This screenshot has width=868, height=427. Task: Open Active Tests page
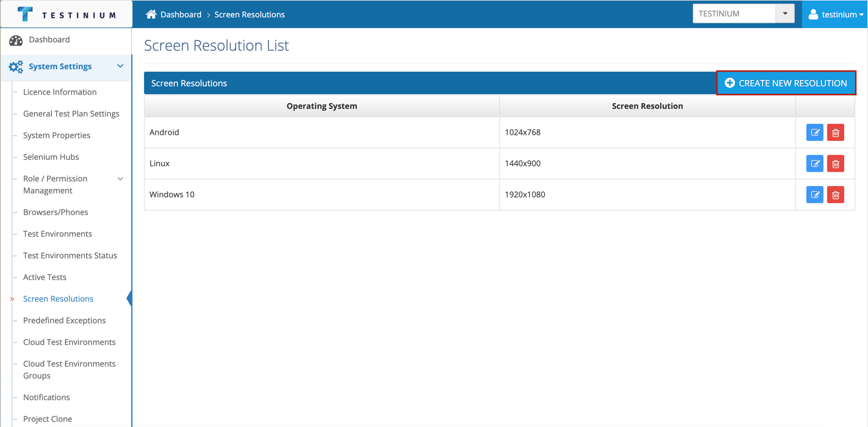[x=45, y=277]
